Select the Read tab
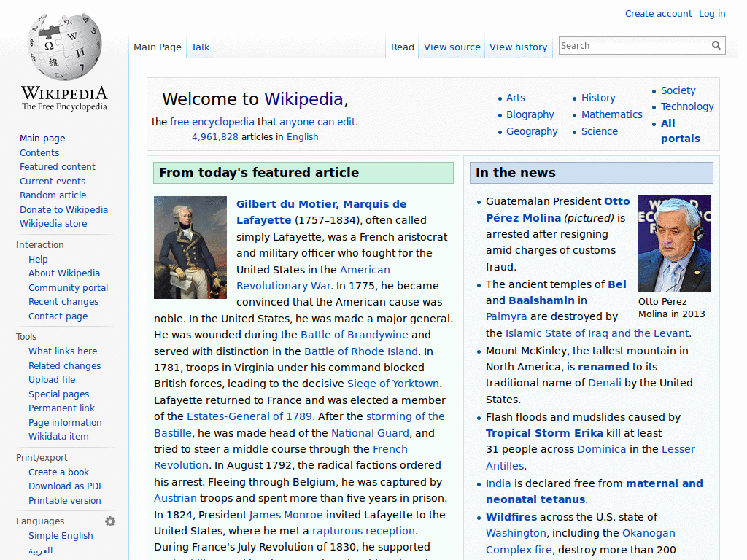Image resolution: width=747 pixels, height=560 pixels. pyautogui.click(x=402, y=47)
